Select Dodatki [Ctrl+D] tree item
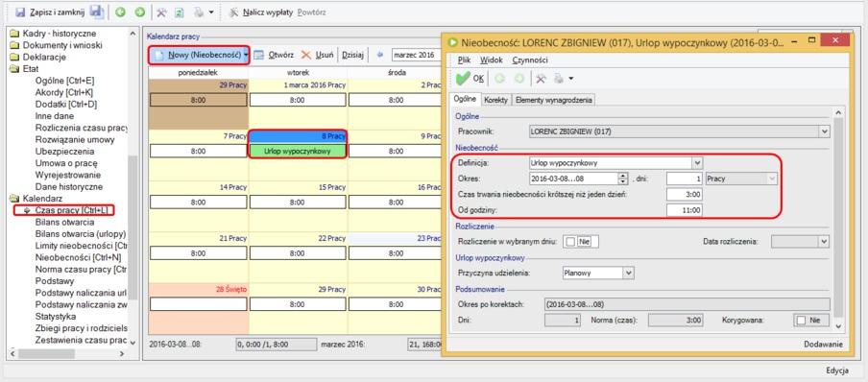Image resolution: width=868 pixels, height=382 pixels. coord(66,104)
